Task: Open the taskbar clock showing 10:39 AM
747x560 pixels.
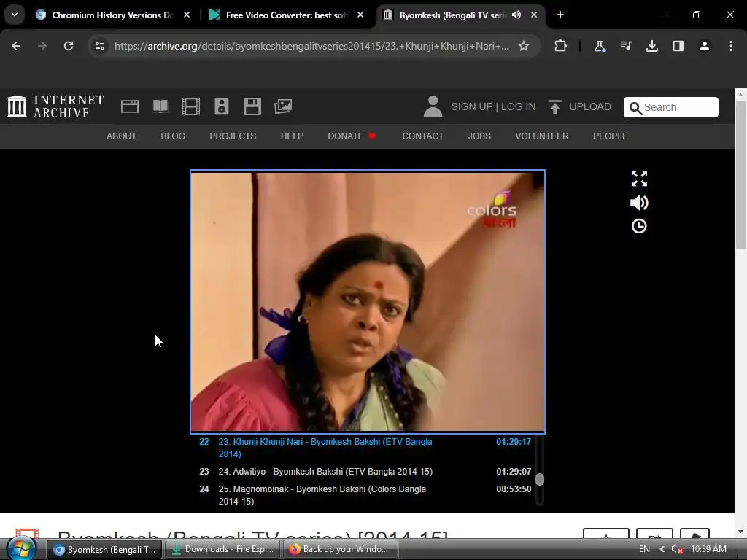Action: point(708,549)
